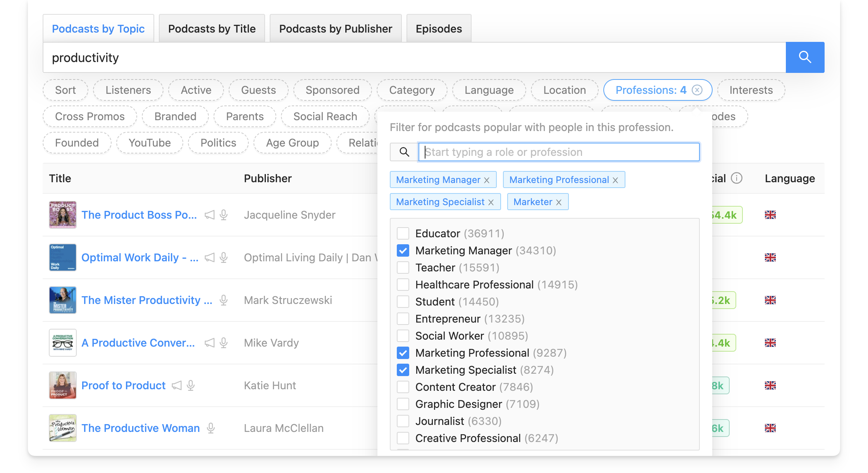Check the Social Worker checkbox
Screen dimensions: 868x473
tap(403, 336)
